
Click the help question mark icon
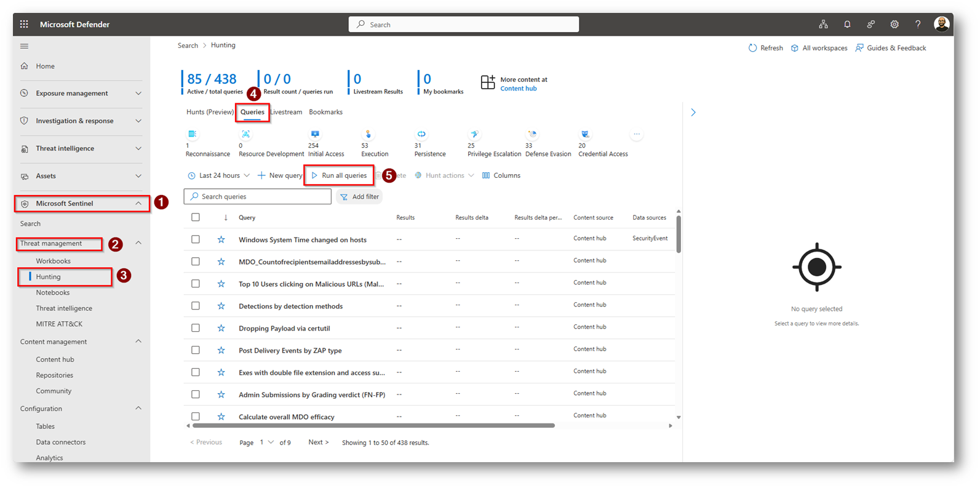pos(917,25)
